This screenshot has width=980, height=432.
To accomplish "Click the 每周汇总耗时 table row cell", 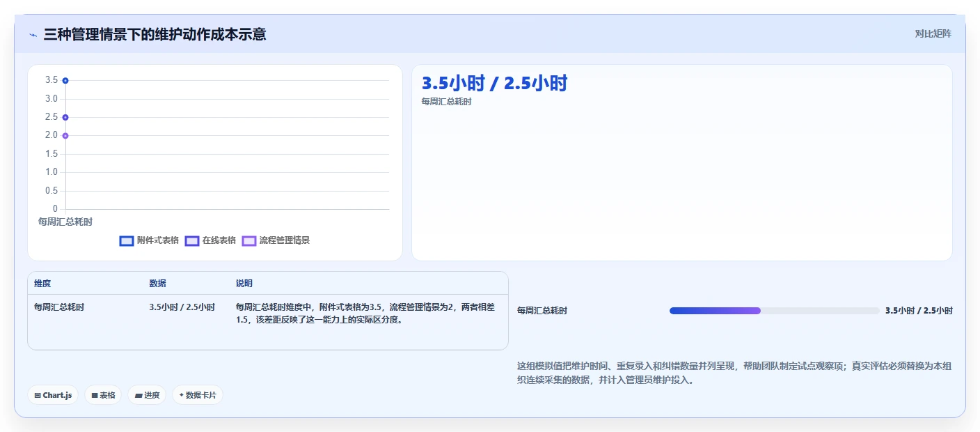I will coord(59,307).
